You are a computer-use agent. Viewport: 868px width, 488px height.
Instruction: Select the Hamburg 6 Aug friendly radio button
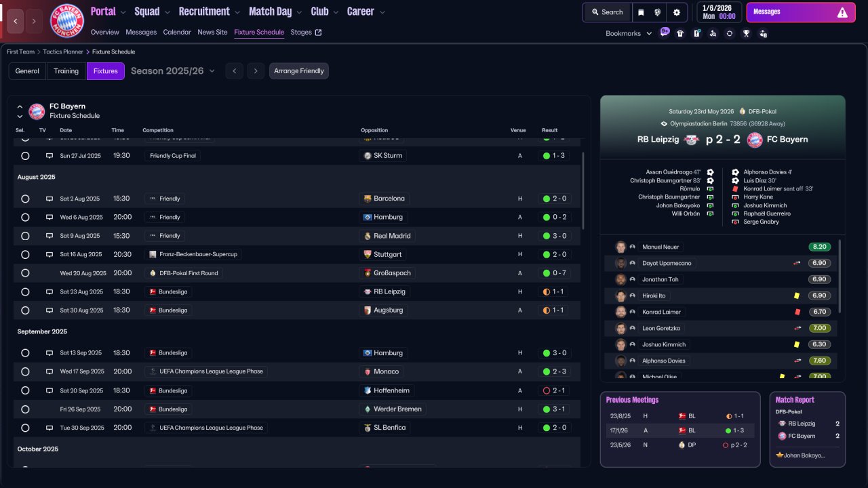coord(25,218)
